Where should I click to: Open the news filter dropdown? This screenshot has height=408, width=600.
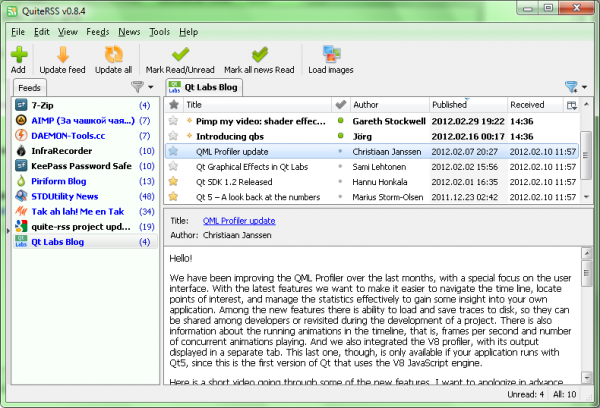point(573,87)
